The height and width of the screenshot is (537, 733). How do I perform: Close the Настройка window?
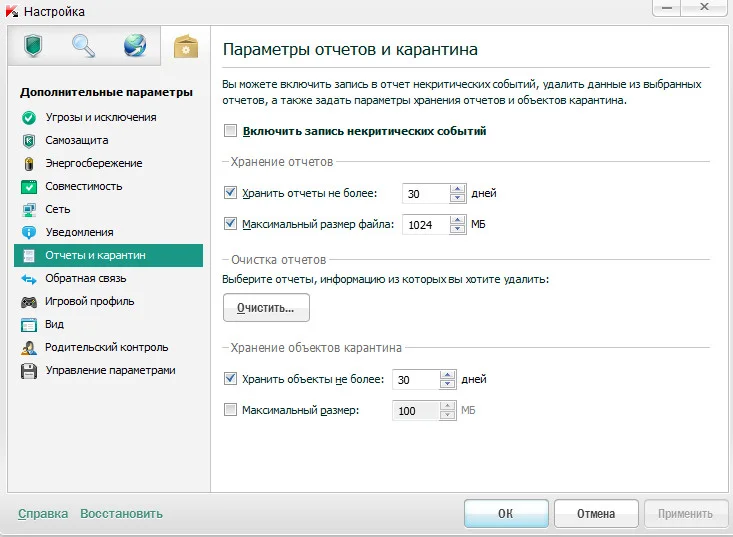click(704, 7)
